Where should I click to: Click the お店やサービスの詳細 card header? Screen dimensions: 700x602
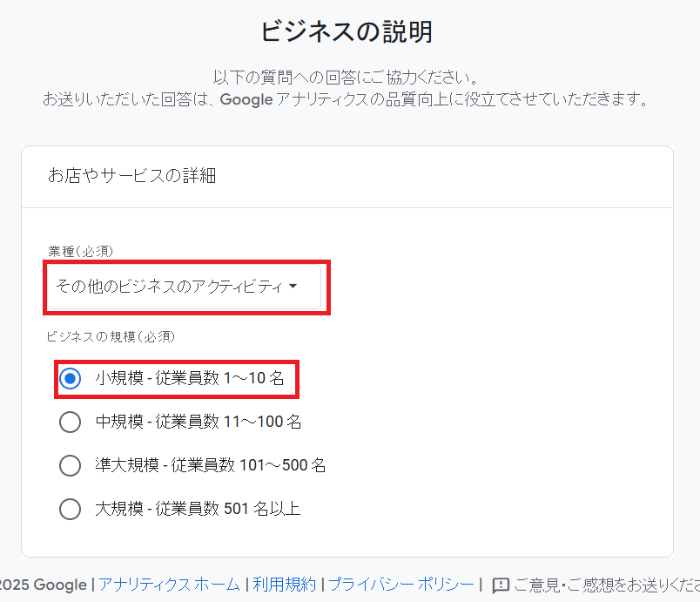tap(132, 176)
